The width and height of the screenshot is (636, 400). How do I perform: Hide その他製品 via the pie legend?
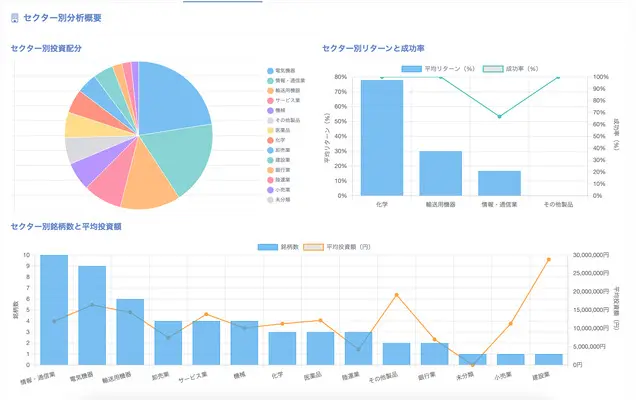284,120
